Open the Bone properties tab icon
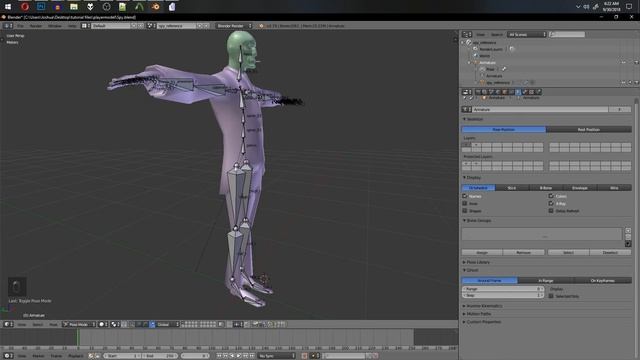 525,92
